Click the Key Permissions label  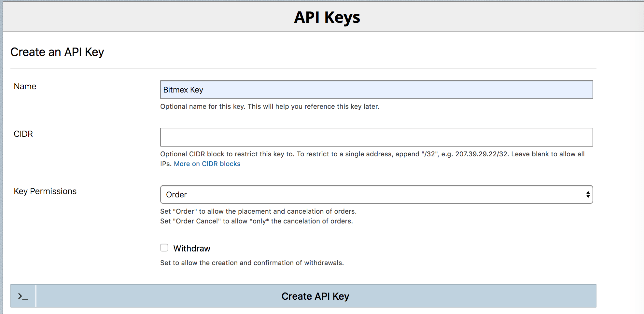(45, 191)
